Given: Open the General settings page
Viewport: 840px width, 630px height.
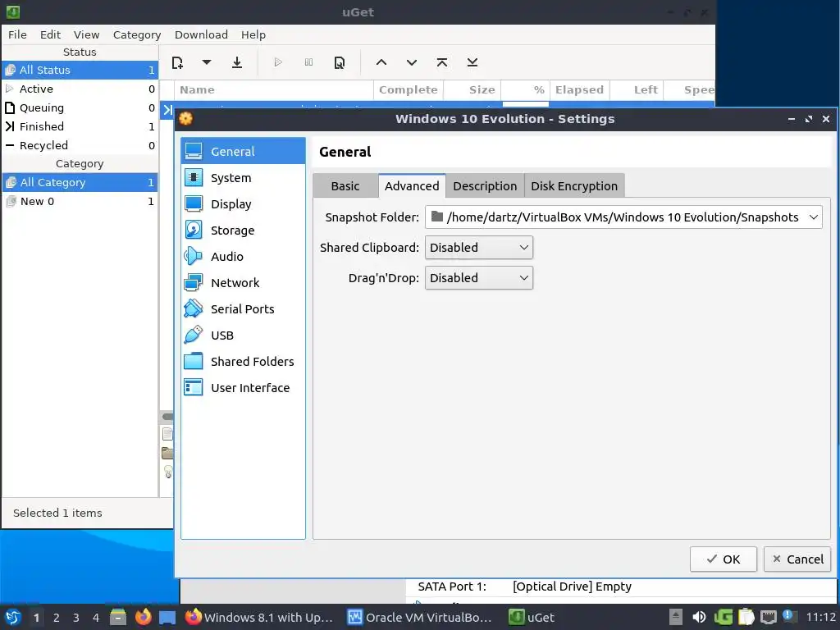Looking at the screenshot, I should point(243,152).
